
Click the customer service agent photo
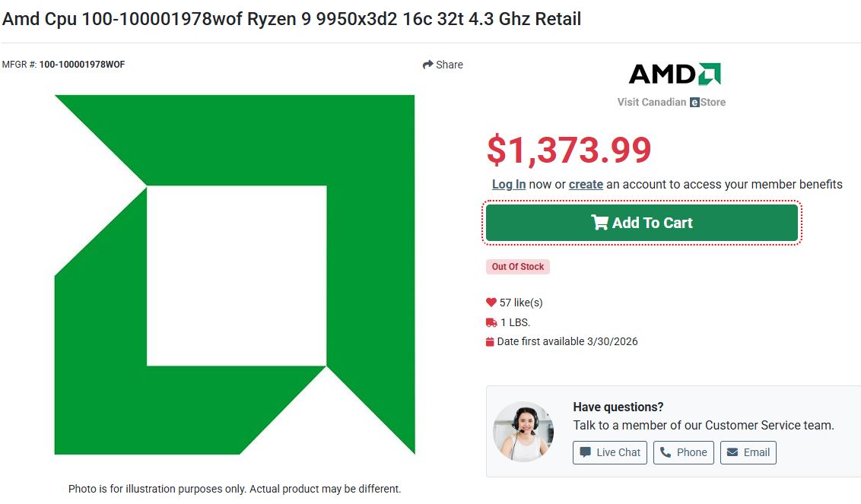(523, 432)
